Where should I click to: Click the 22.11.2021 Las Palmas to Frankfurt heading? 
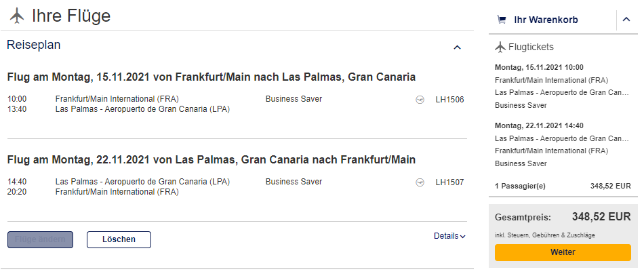[212, 160]
